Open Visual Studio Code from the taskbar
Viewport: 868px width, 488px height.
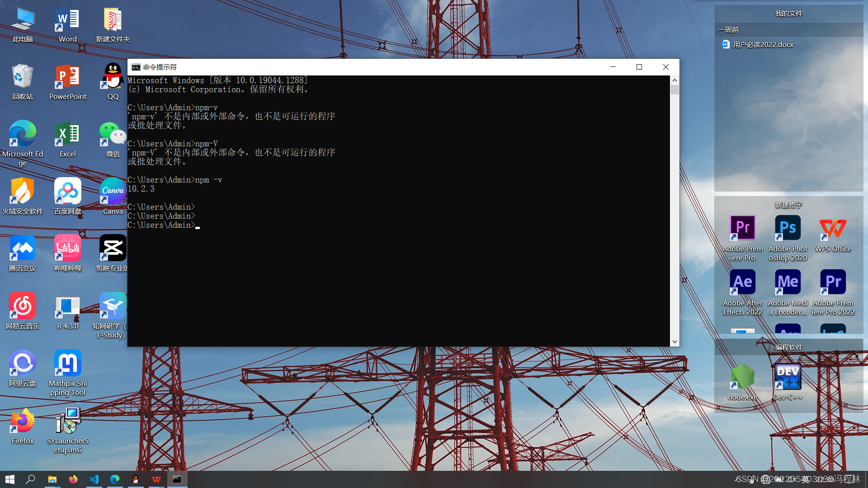pyautogui.click(x=94, y=479)
